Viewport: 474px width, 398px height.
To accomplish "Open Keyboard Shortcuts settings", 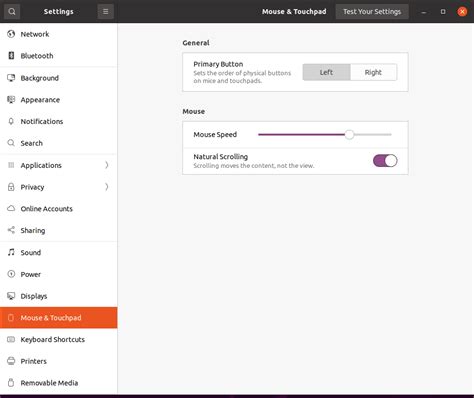I will [x=59, y=339].
